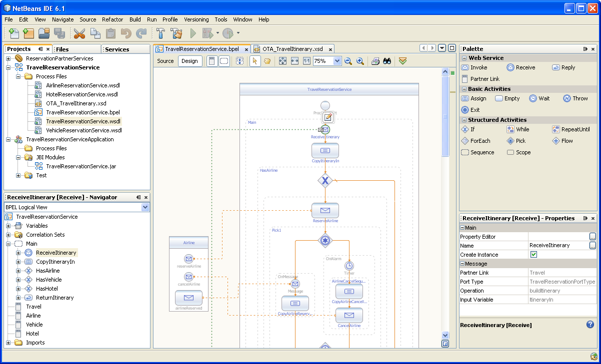Expand the Variables node in Navigator
The width and height of the screenshot is (601, 364).
coord(8,226)
